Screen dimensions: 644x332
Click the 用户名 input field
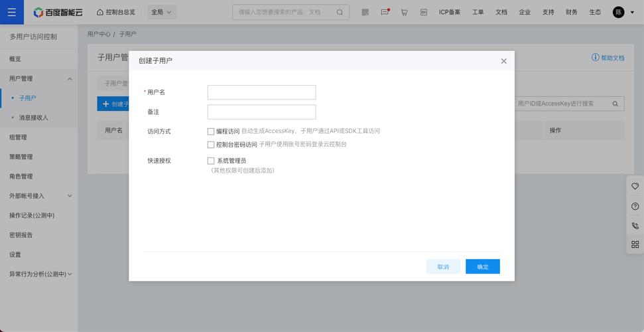pyautogui.click(x=261, y=92)
